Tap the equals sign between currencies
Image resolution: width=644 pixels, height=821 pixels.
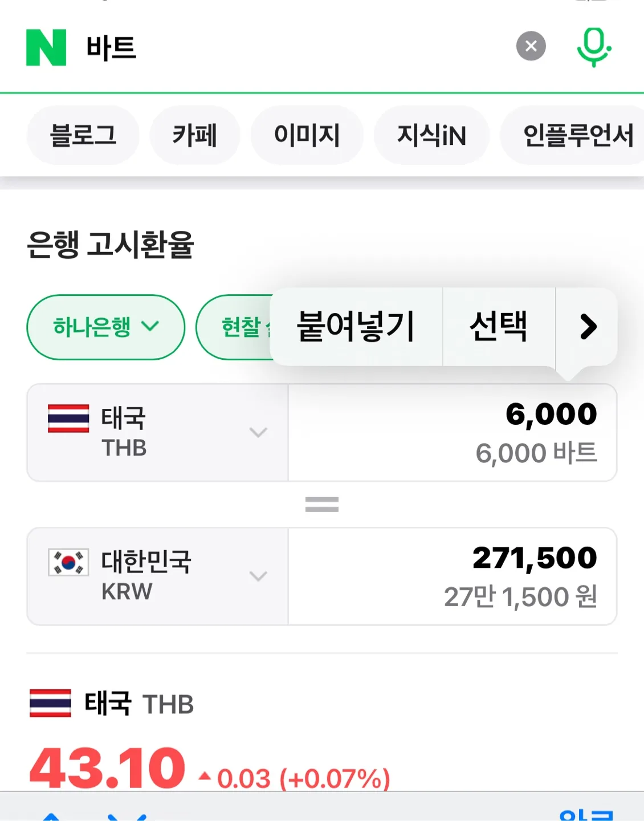tap(322, 505)
